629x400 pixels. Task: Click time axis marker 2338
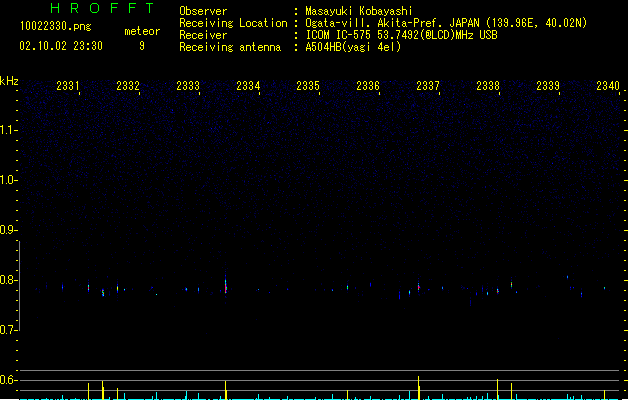[488, 86]
